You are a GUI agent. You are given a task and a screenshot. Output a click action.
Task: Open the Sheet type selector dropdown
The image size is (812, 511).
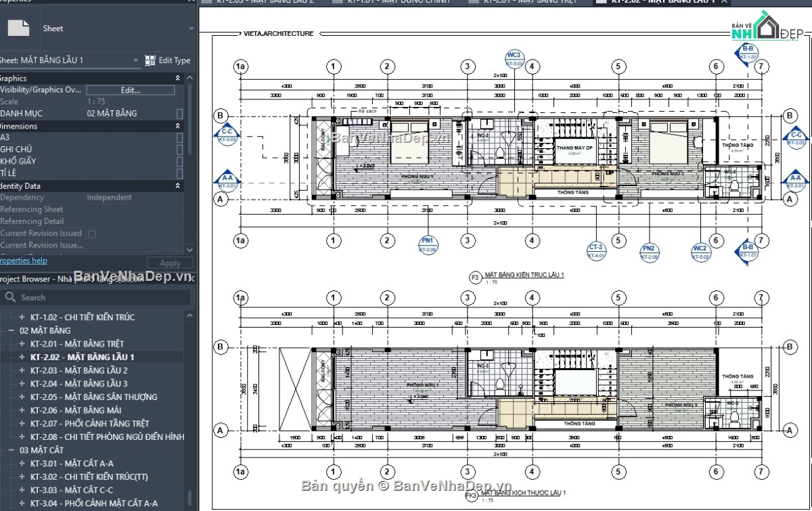(191, 28)
